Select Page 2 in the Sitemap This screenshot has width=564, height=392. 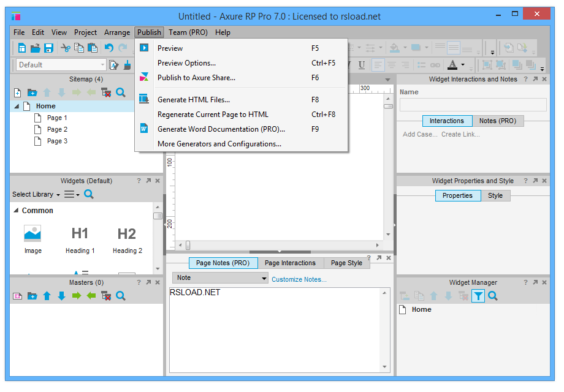tap(57, 129)
